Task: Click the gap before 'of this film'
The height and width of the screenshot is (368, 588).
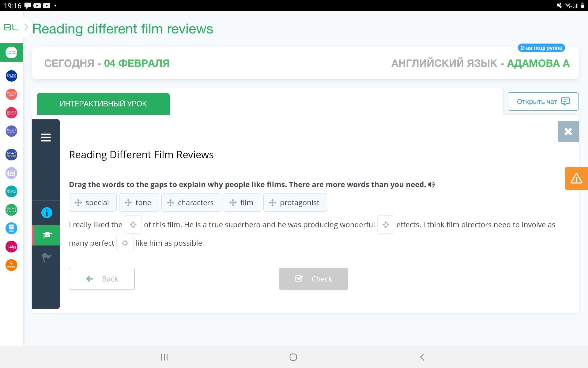Action: pyautogui.click(x=133, y=225)
